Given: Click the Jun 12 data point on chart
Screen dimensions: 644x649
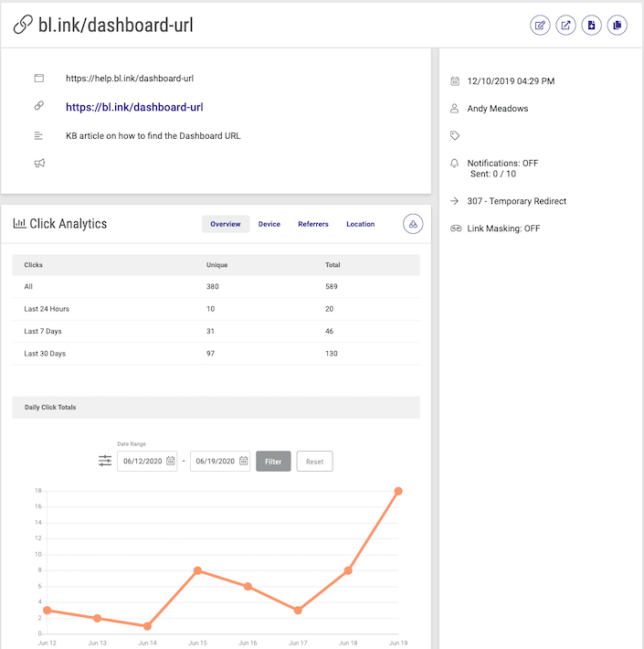Looking at the screenshot, I should click(x=48, y=611).
